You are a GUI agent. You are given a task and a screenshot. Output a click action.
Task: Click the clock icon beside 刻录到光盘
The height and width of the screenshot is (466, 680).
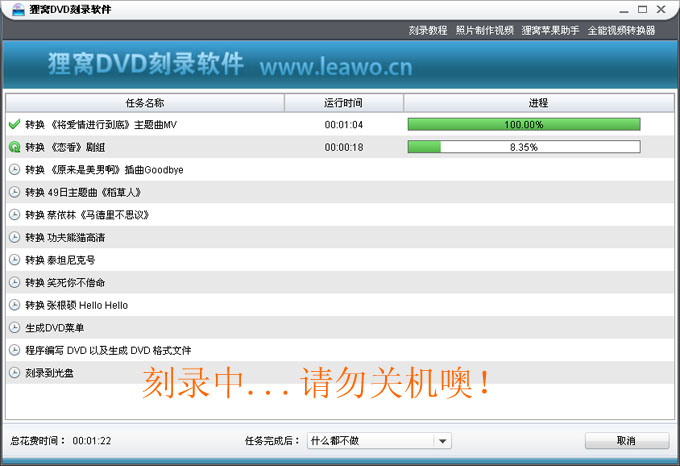(14, 372)
